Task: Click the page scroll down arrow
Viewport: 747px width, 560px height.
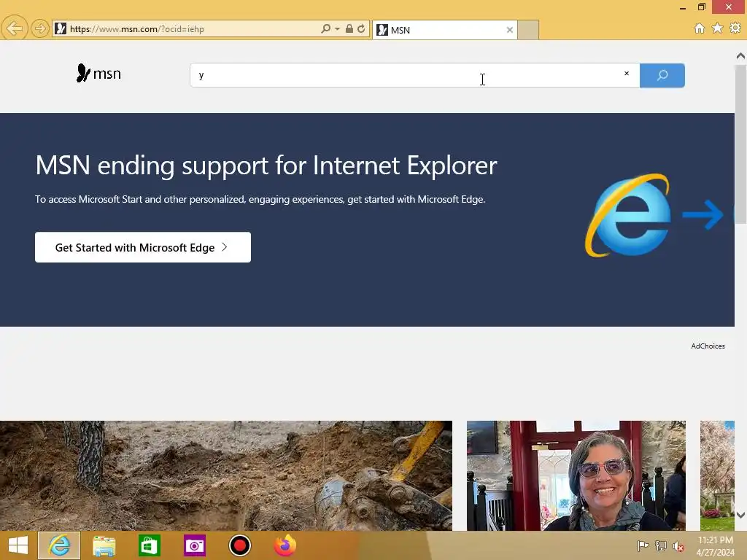Action: tap(740, 515)
